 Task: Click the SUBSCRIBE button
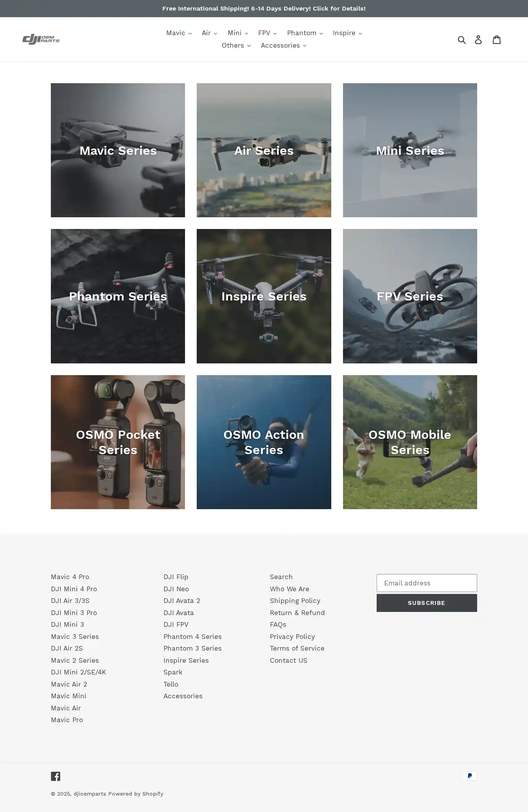pos(427,603)
